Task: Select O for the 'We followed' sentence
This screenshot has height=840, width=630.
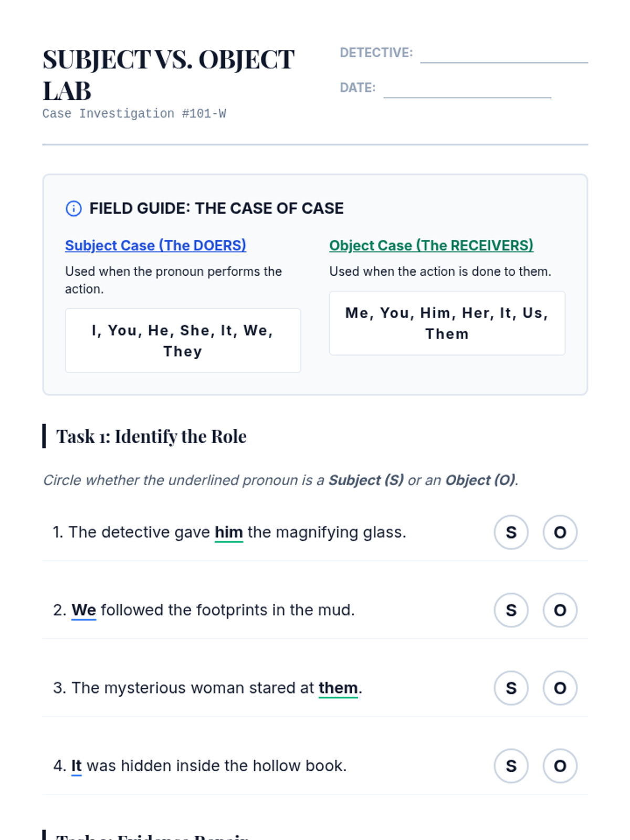Action: 560,610
